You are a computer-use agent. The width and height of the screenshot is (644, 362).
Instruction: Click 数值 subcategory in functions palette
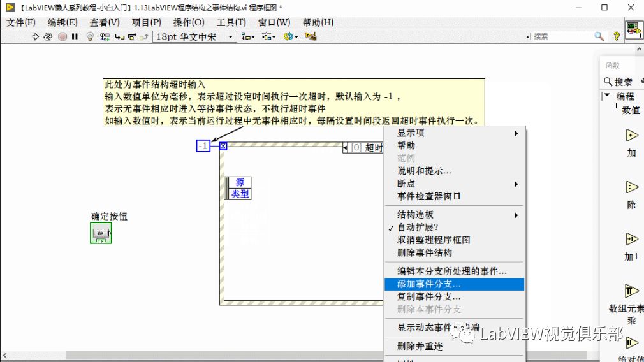click(631, 110)
